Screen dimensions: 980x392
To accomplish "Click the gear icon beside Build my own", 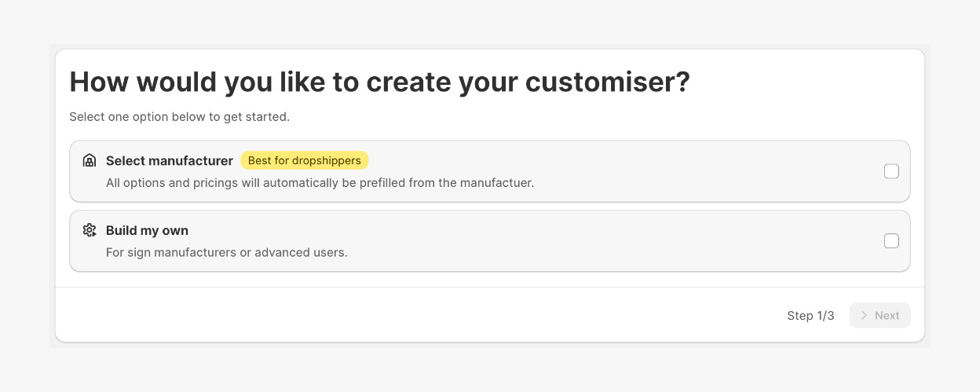I will [x=90, y=230].
